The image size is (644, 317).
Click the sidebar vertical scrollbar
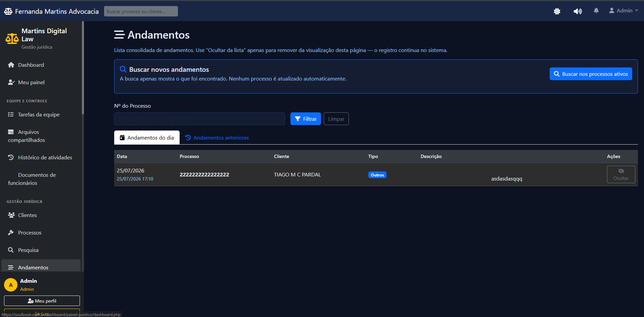tap(83, 68)
